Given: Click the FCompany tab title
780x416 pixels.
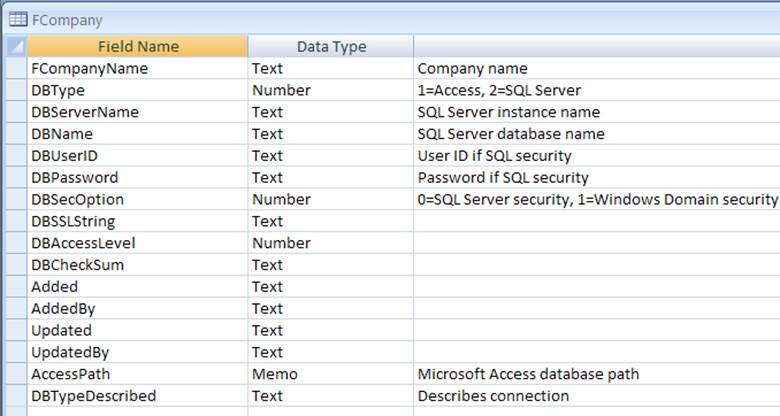Looking at the screenshot, I should (67, 20).
